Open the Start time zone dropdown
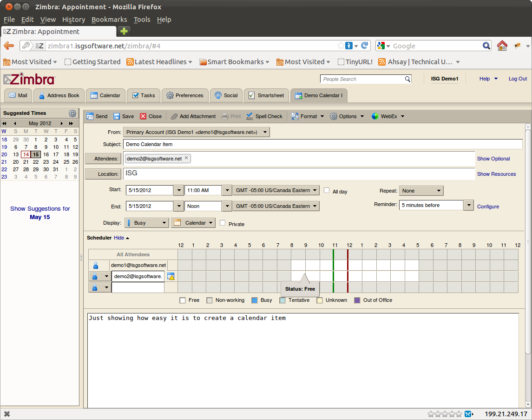532x420 pixels. pos(276,190)
